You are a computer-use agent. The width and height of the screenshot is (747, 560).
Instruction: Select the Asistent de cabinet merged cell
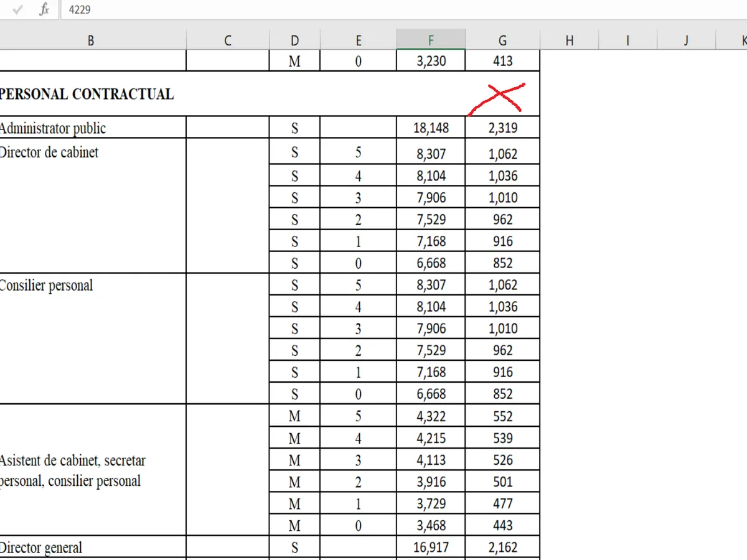point(92,470)
